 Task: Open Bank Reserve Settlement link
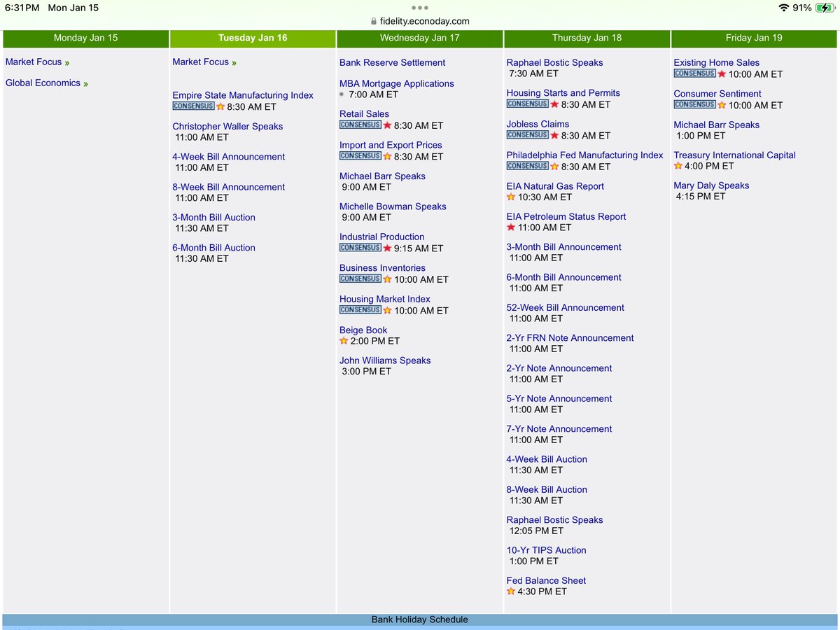coord(393,62)
